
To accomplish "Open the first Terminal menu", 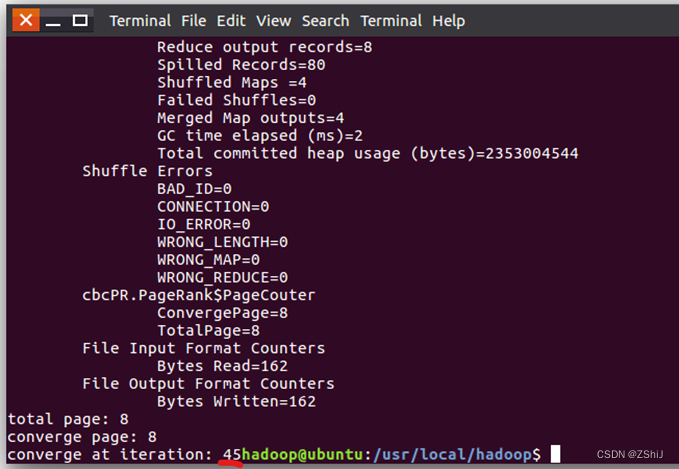I will (x=140, y=21).
